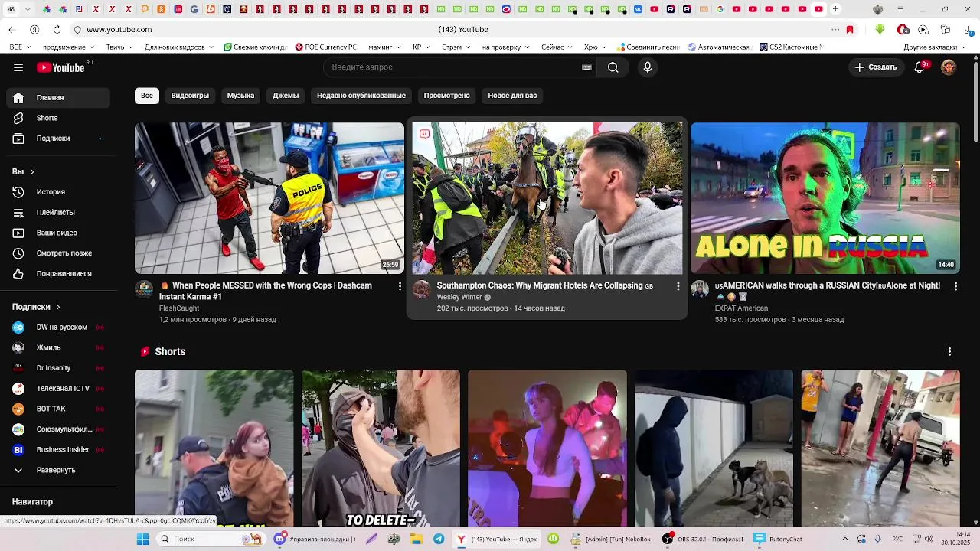Image resolution: width=980 pixels, height=551 pixels.
Task: Click the search magnifier button
Action: 612,67
